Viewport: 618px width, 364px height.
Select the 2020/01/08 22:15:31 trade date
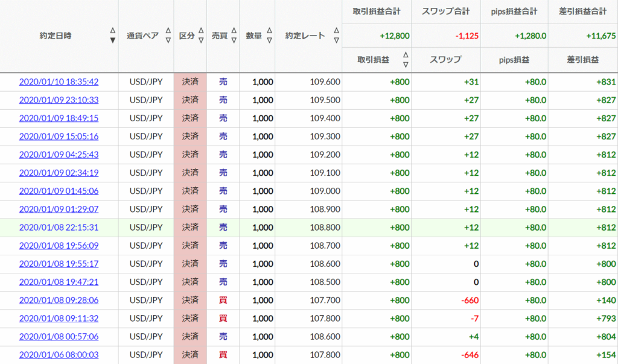pyautogui.click(x=59, y=228)
